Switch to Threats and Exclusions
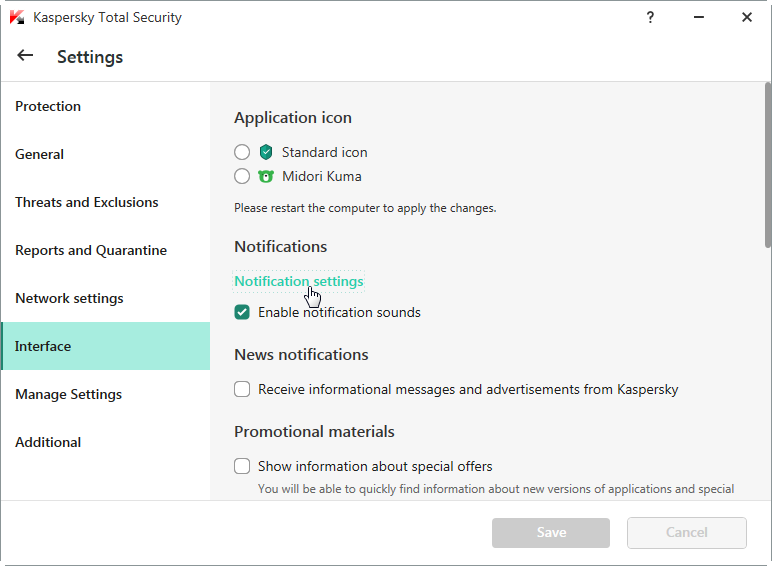The image size is (772, 566). pyautogui.click(x=105, y=202)
